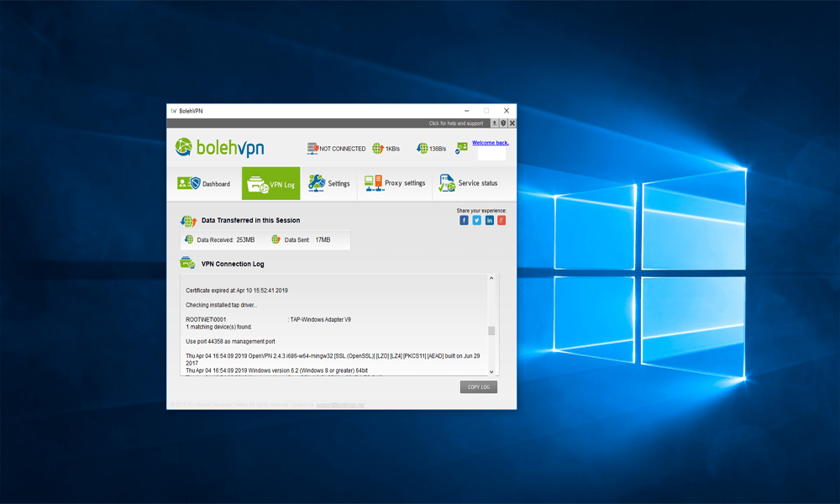Image resolution: width=840 pixels, height=504 pixels.
Task: Share on LinkedIn
Action: point(489,220)
